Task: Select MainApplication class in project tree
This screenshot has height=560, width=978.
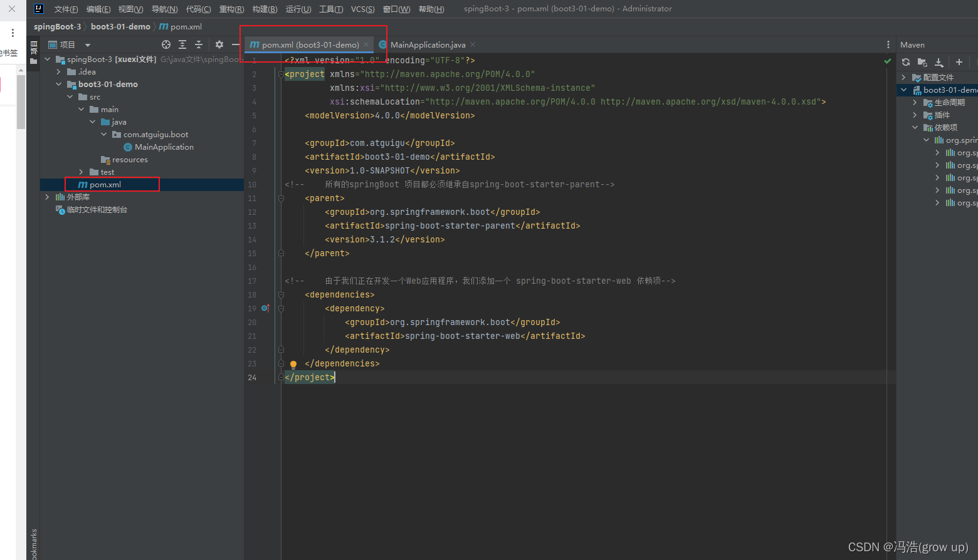Action: (x=164, y=147)
